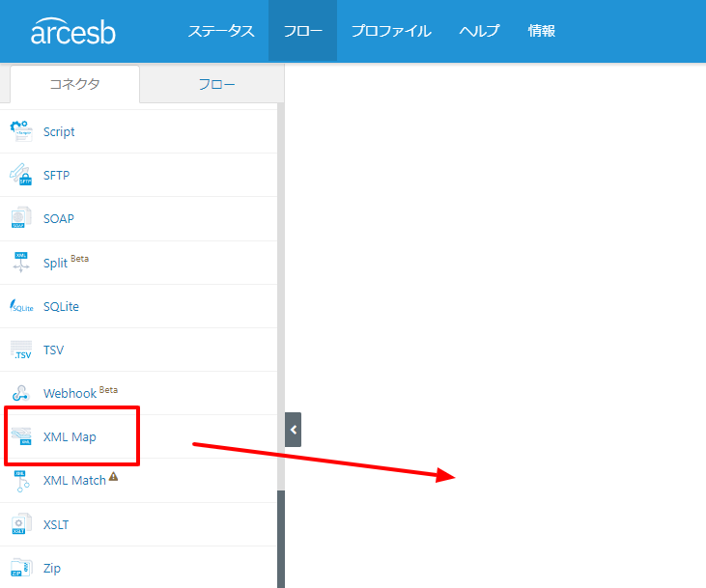Select the SQLite connector icon
The width and height of the screenshot is (706, 588).
click(x=21, y=306)
